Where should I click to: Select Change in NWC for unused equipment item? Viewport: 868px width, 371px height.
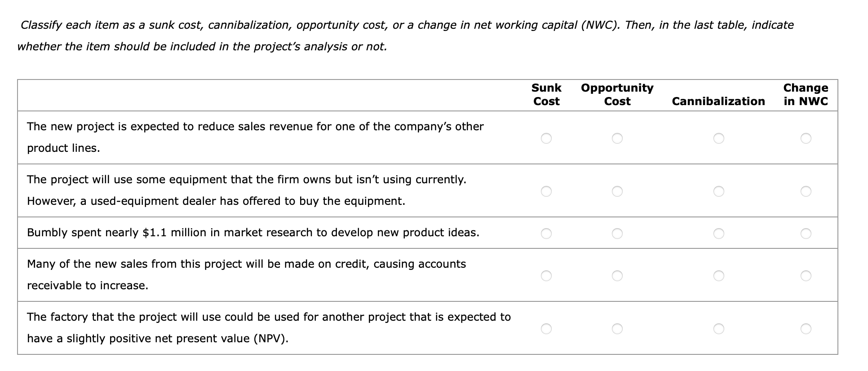click(x=806, y=191)
